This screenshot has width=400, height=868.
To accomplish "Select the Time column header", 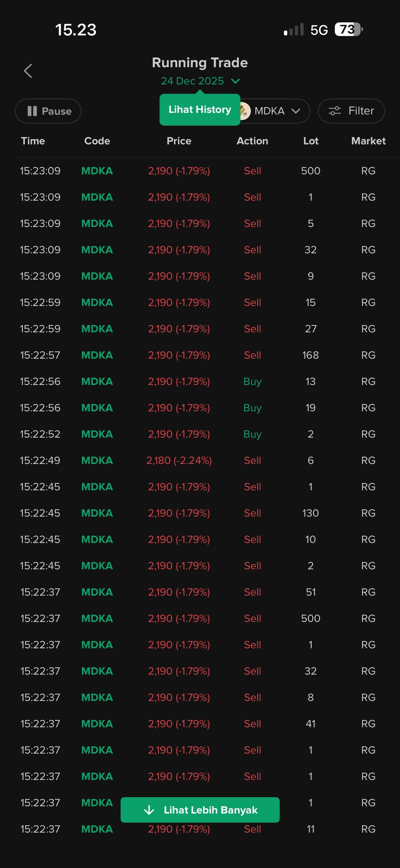I will point(33,141).
